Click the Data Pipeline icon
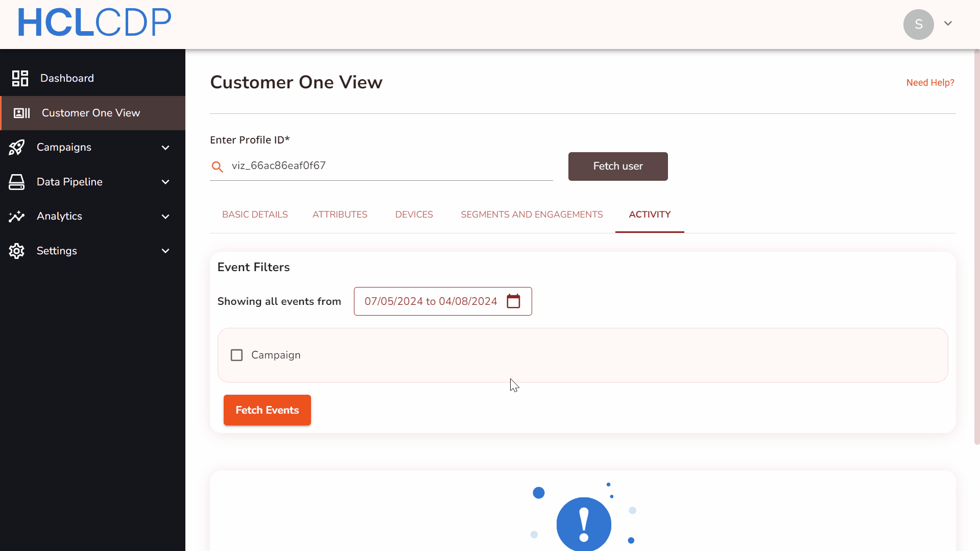 [x=16, y=182]
